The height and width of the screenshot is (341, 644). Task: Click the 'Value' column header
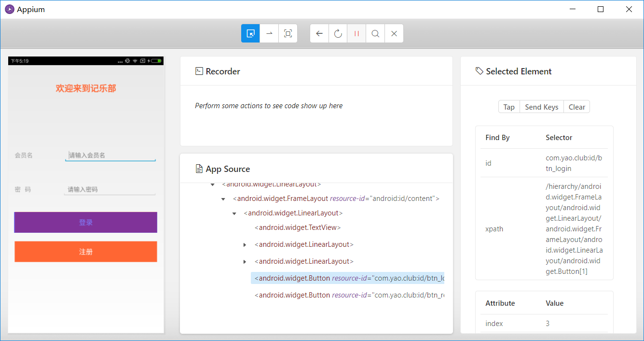[554, 303]
